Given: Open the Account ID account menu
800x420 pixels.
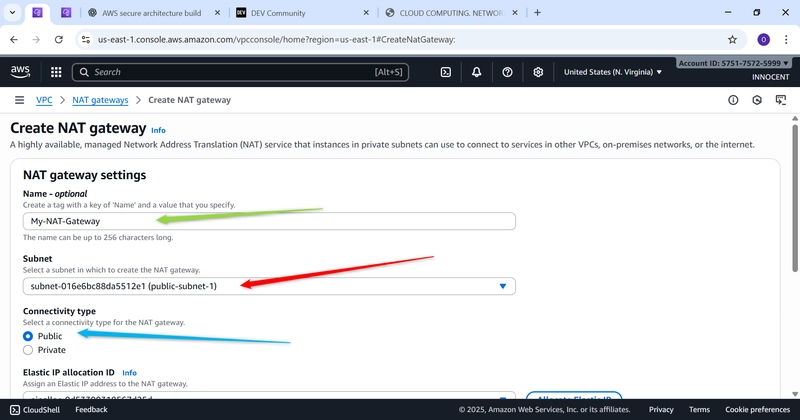Looking at the screenshot, I should (x=734, y=63).
